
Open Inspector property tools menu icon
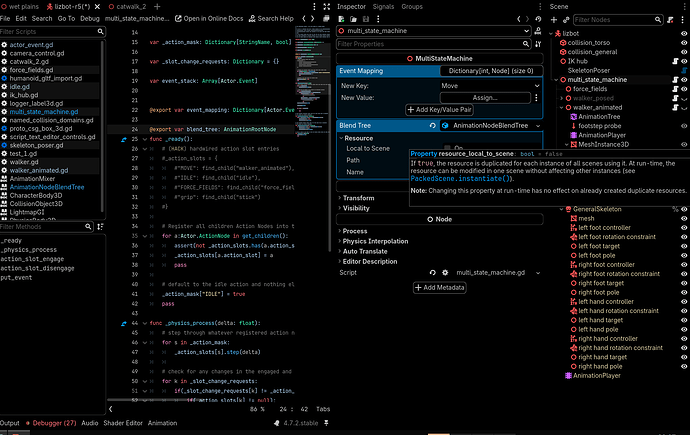pyautogui.click(x=538, y=44)
